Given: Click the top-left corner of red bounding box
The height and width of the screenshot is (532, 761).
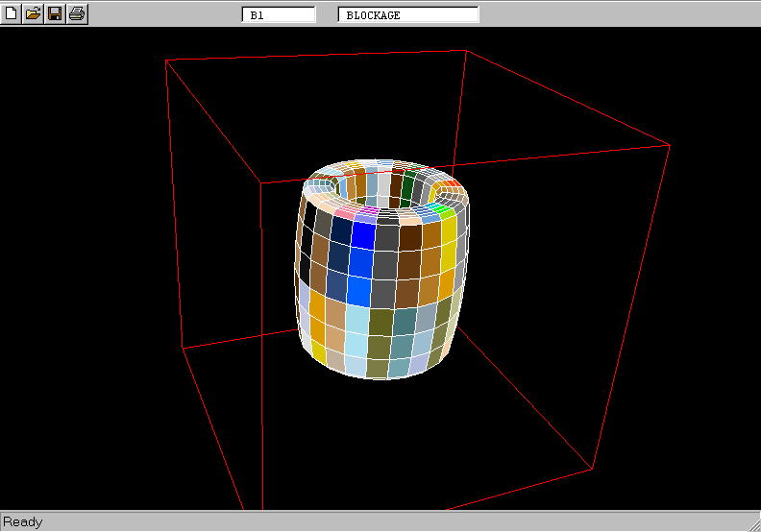Looking at the screenshot, I should point(166,60).
